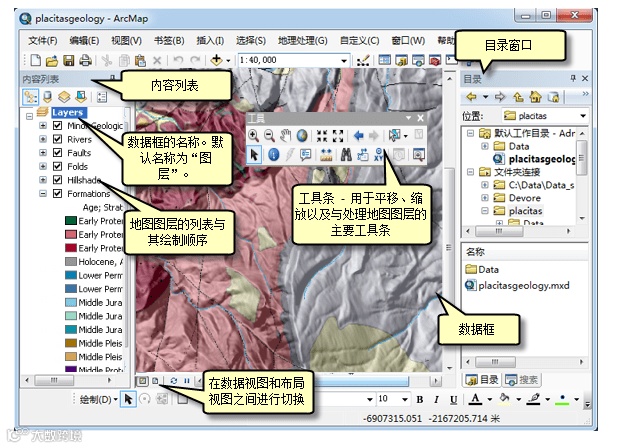Click the Editor toolbar pencil icon
Image resolution: width=619 pixels, height=448 pixels.
coord(363,60)
